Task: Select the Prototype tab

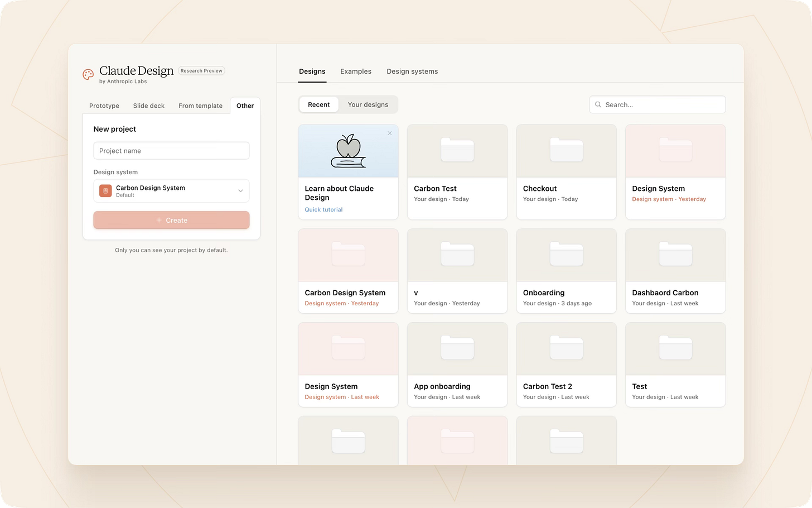Action: click(x=104, y=106)
